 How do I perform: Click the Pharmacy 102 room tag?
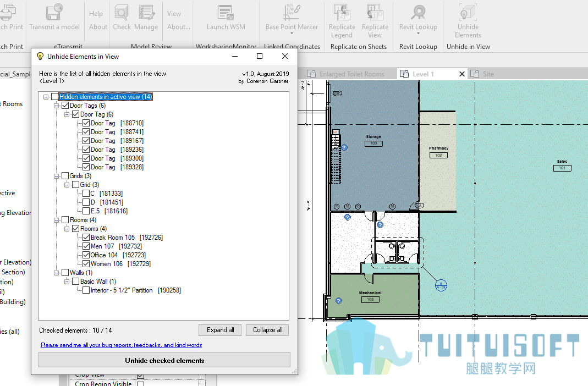coord(438,152)
